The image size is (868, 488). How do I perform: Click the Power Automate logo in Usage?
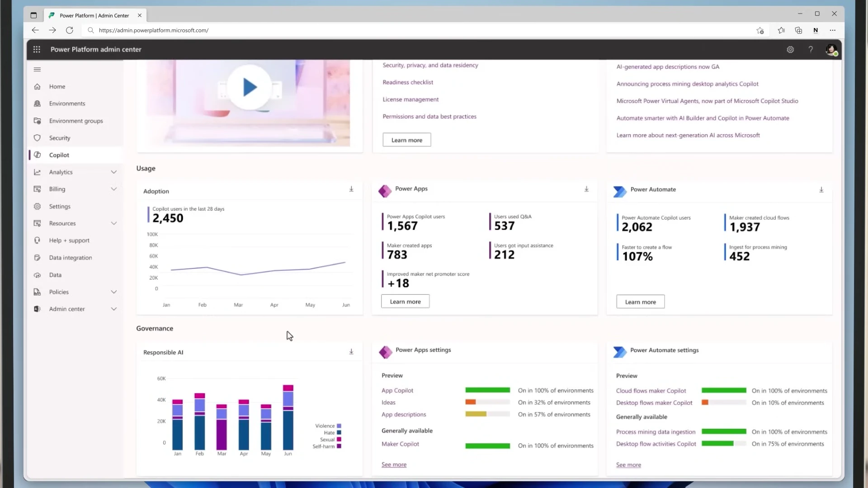[x=620, y=192]
